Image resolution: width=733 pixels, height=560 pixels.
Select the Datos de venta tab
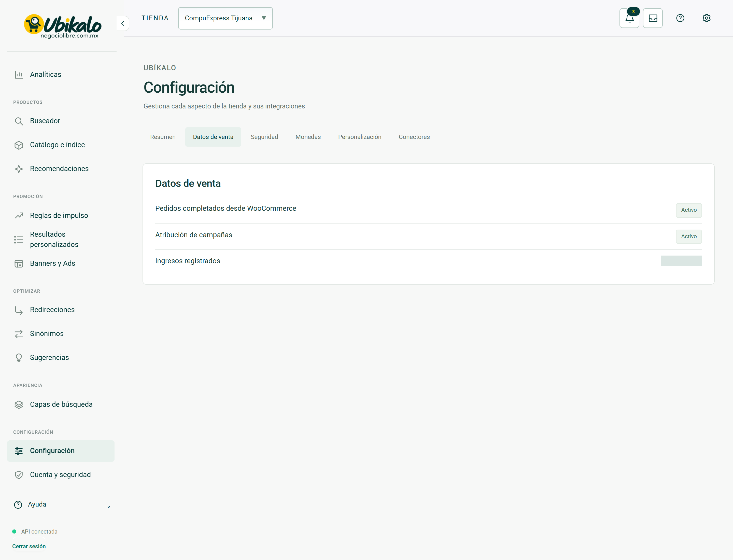pyautogui.click(x=213, y=137)
